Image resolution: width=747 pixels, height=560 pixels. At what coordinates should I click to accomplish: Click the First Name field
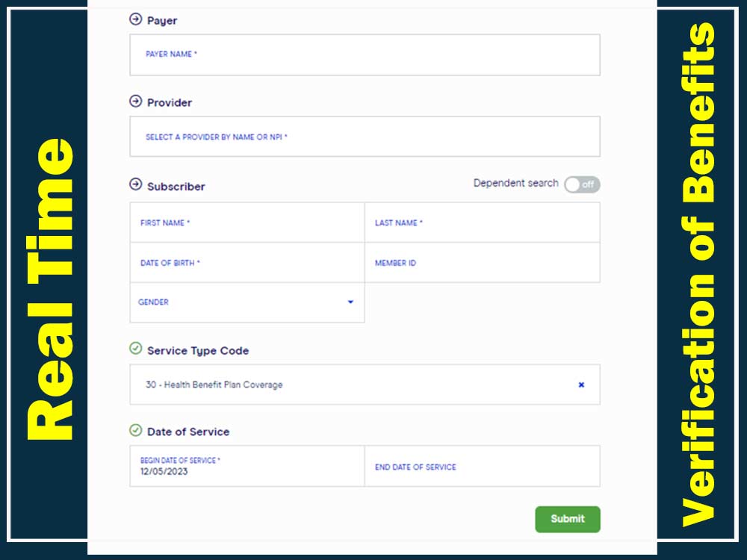pos(247,223)
